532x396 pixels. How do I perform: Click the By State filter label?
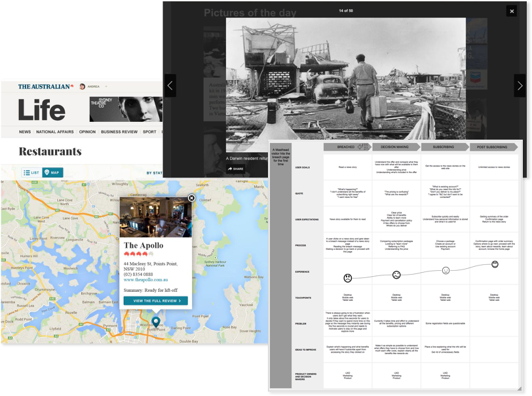tap(155, 173)
